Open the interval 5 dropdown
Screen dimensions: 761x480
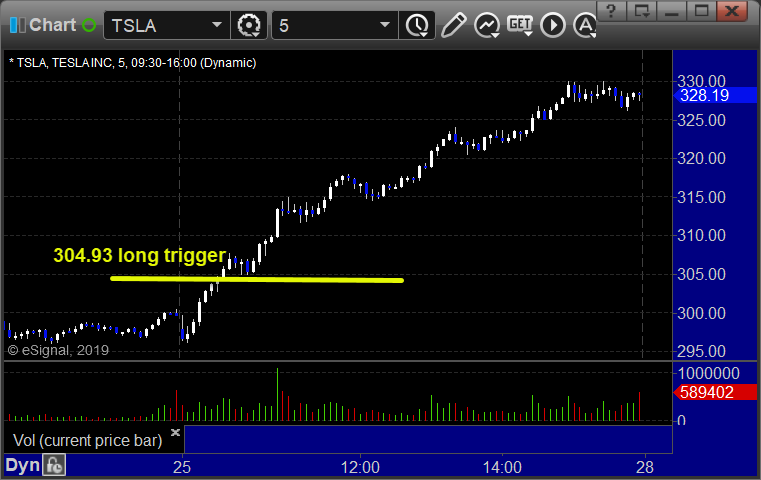click(x=384, y=25)
